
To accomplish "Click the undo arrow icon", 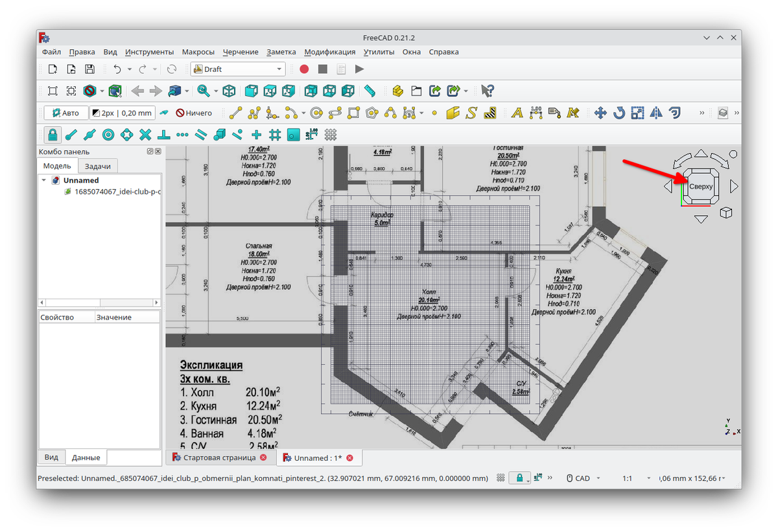I will click(117, 69).
